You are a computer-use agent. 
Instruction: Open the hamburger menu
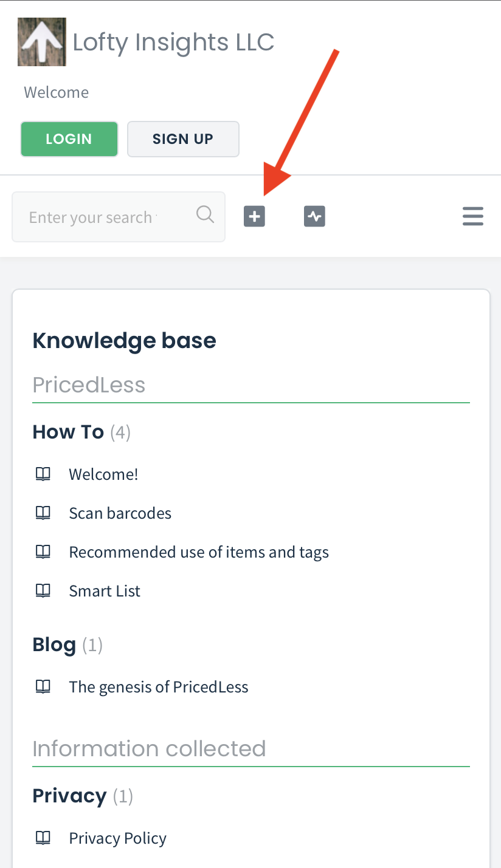[473, 216]
